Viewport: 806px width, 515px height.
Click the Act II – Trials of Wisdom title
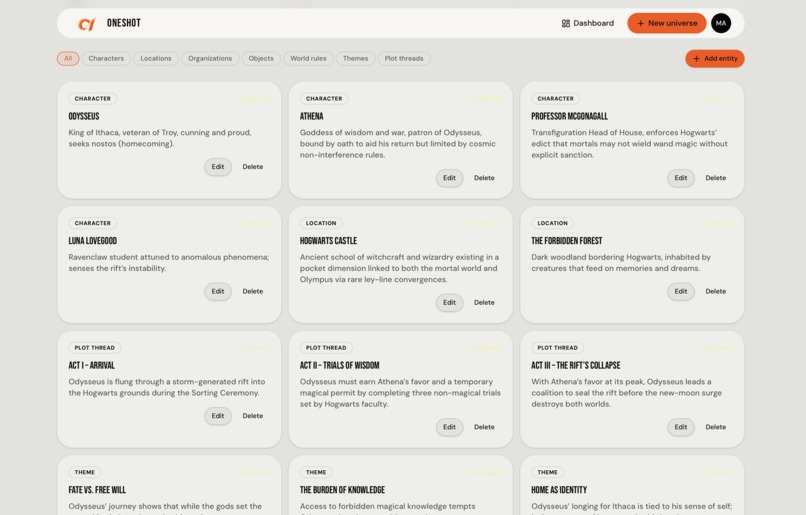coord(339,365)
